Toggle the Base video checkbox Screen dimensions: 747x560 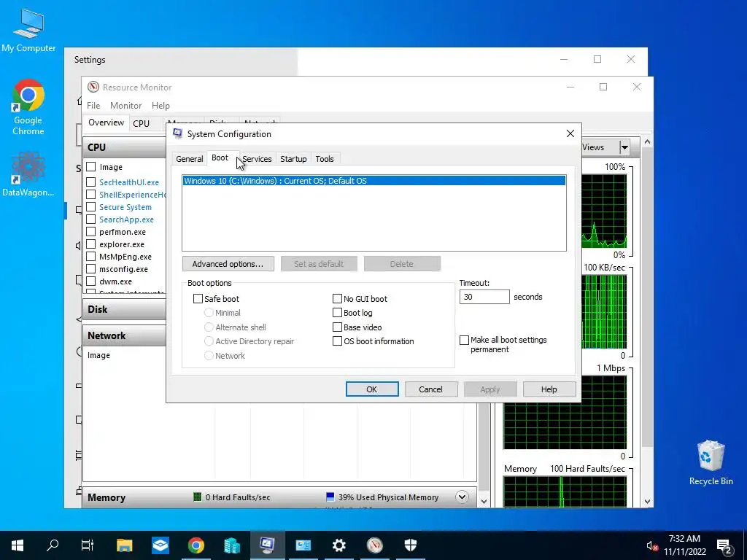[x=337, y=327]
